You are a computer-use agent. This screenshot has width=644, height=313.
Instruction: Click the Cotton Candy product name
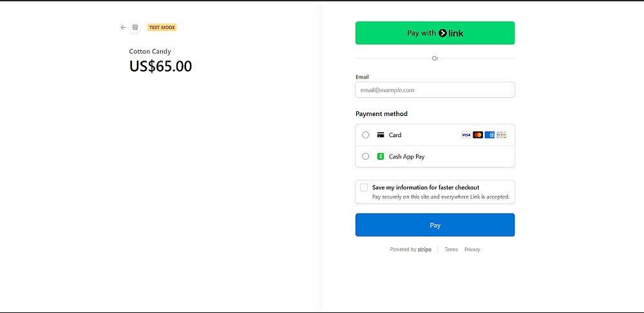tap(150, 52)
